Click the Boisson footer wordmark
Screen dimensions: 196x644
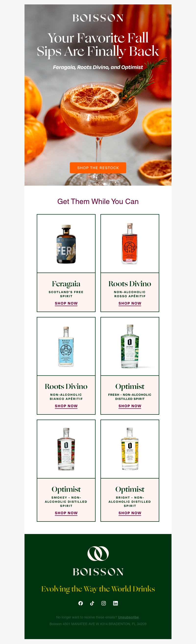coord(98,572)
